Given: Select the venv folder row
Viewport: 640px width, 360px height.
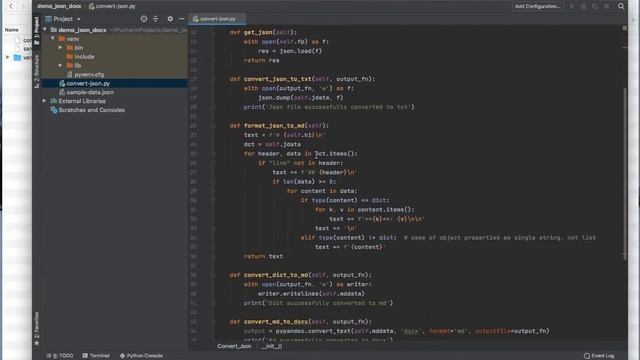Looking at the screenshot, I should (114, 39).
